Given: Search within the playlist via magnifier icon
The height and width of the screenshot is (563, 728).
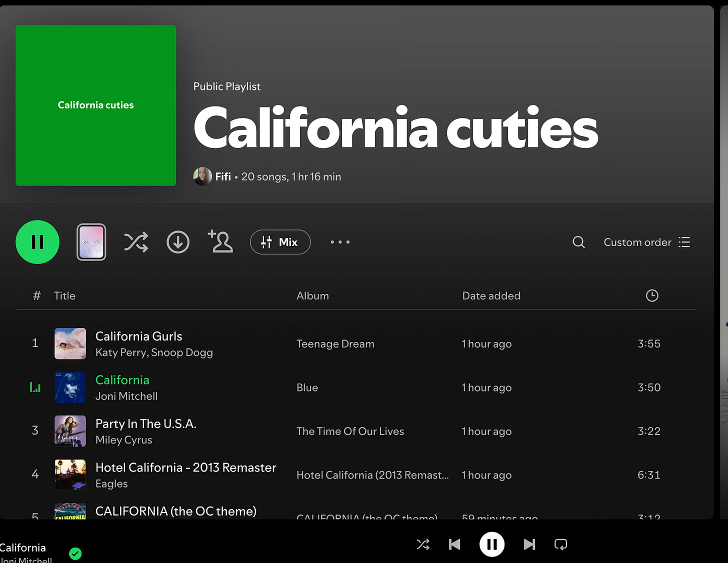Looking at the screenshot, I should [x=578, y=242].
